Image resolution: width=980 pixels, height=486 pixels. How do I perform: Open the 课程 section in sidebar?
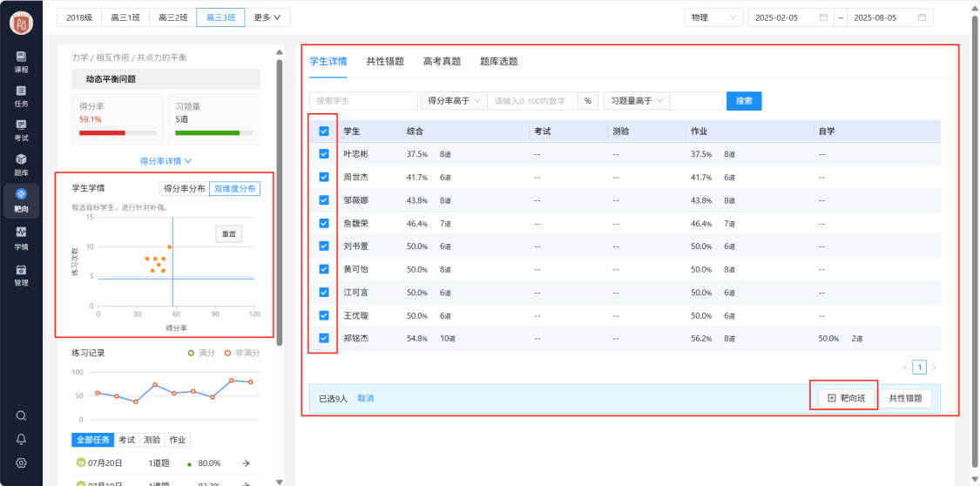(x=21, y=62)
